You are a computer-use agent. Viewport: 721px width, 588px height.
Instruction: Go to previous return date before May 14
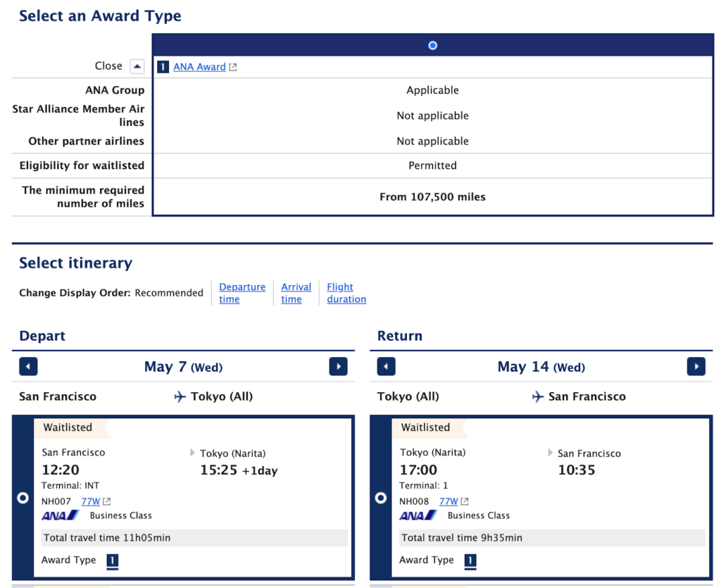(386, 366)
